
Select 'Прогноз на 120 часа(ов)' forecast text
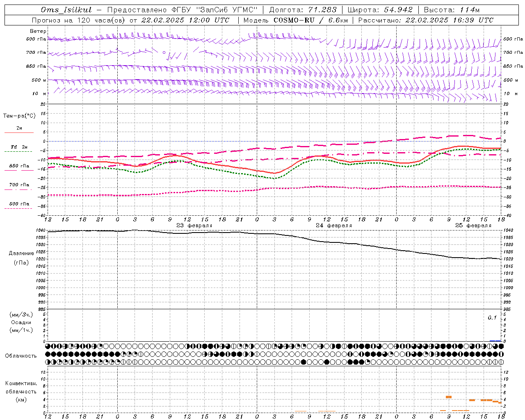pyautogui.click(x=79, y=20)
